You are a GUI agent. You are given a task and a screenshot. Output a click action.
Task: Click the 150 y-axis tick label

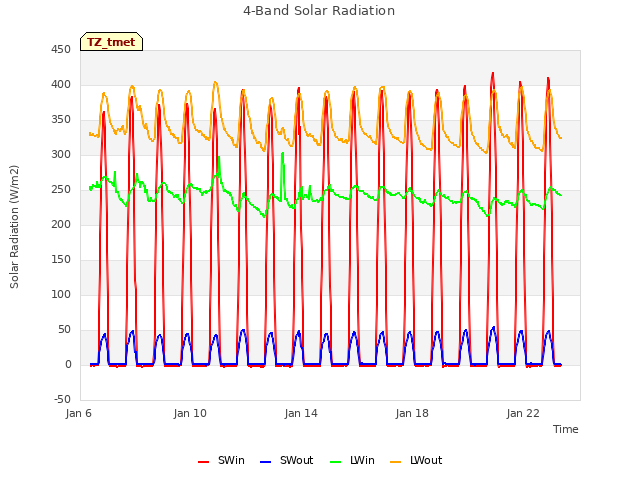pyautogui.click(x=61, y=260)
